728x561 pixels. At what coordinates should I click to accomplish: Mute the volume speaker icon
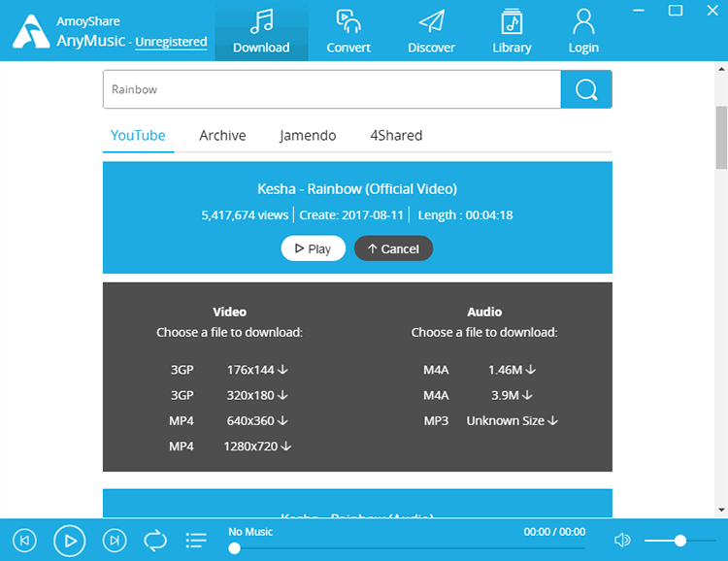click(x=622, y=540)
